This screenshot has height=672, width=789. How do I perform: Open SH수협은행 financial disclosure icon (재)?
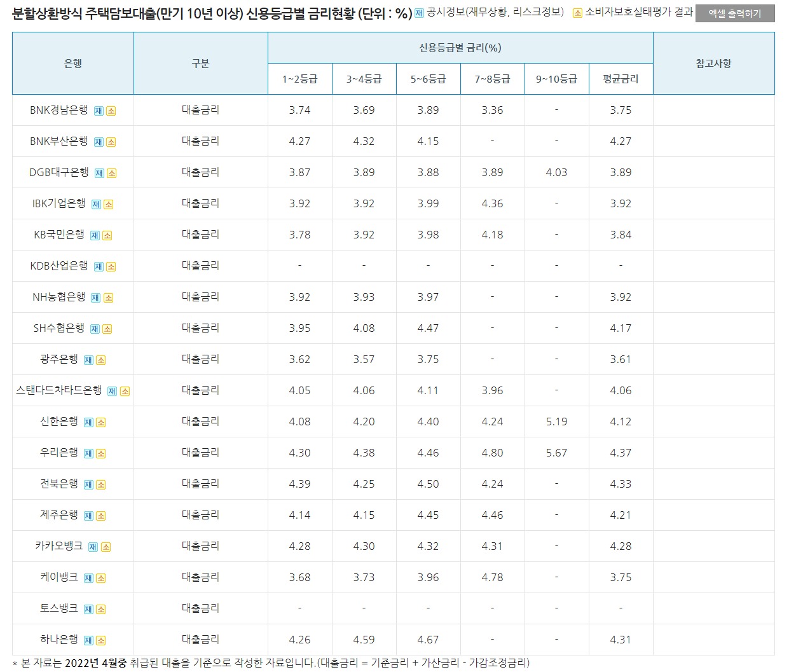pos(95,329)
